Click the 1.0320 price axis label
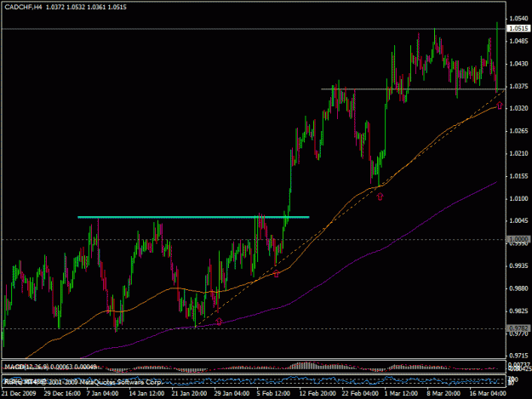Image resolution: width=532 pixels, height=399 pixels. [x=518, y=109]
